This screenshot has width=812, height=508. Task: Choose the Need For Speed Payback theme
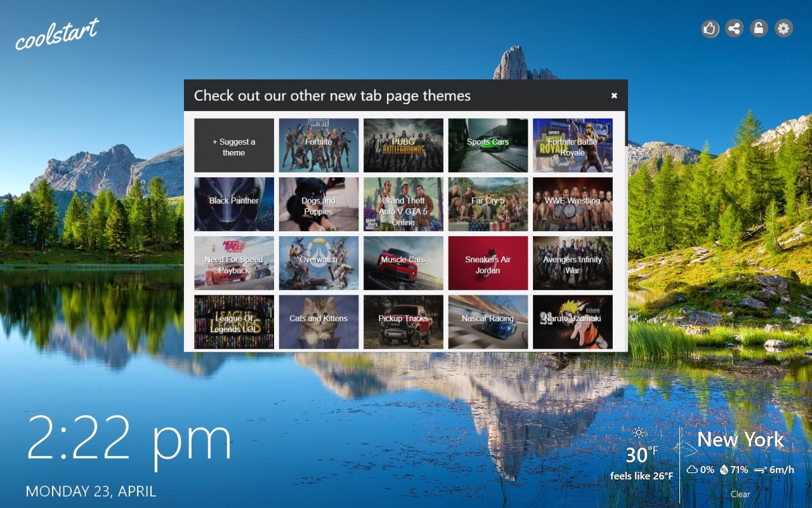[234, 263]
